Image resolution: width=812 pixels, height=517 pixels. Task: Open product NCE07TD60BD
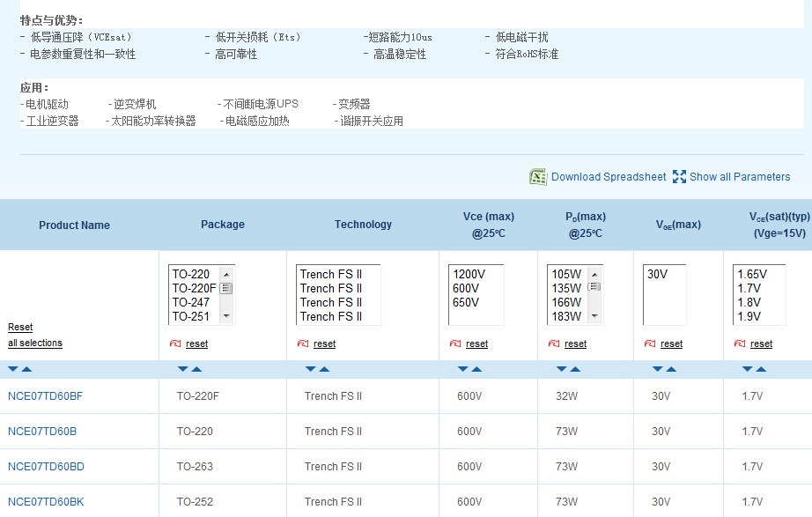point(46,467)
